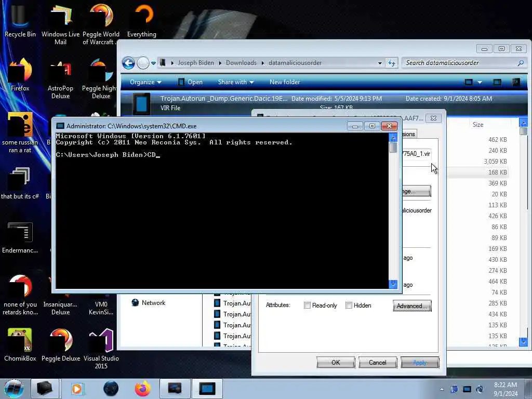This screenshot has width=532, height=399.
Task: Launch the Everything search shortcut
Action: (141, 20)
